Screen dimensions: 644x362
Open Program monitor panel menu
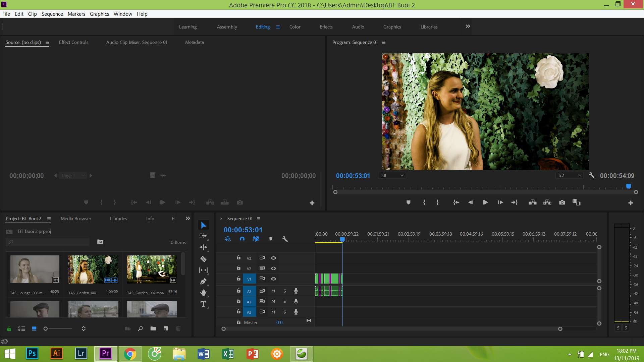pyautogui.click(x=384, y=42)
